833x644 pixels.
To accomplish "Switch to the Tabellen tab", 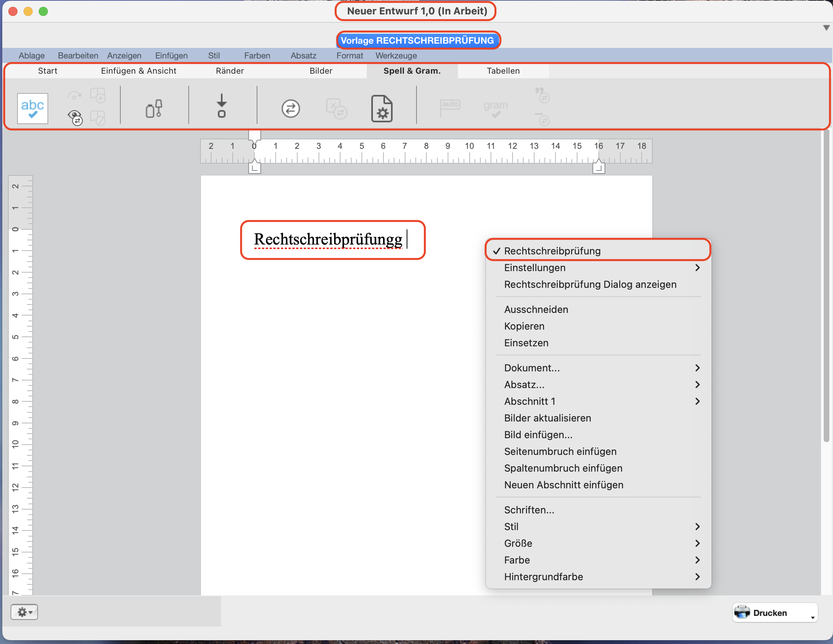I will pyautogui.click(x=503, y=71).
